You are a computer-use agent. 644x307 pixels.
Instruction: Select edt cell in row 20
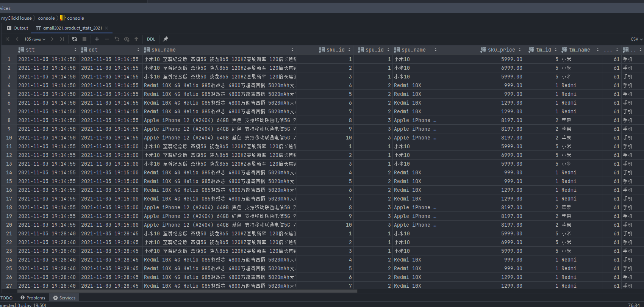pyautogui.click(x=111, y=225)
